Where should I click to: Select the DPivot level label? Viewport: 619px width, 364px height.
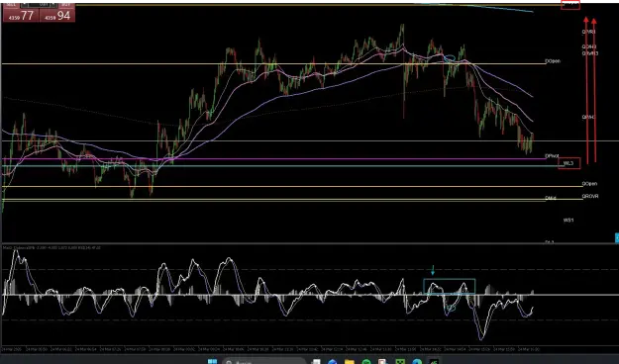pyautogui.click(x=552, y=156)
